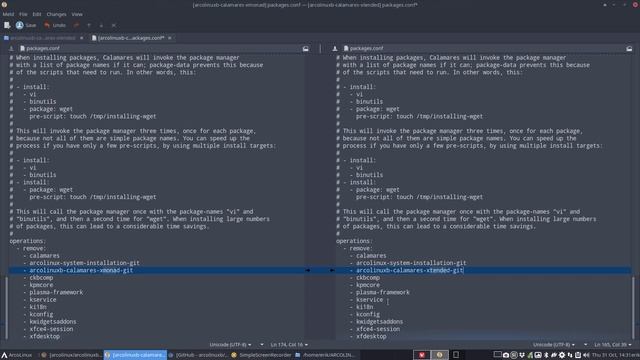Click 'xfdesktop' entry in left pane
The image size is (640, 360).
pos(44,336)
